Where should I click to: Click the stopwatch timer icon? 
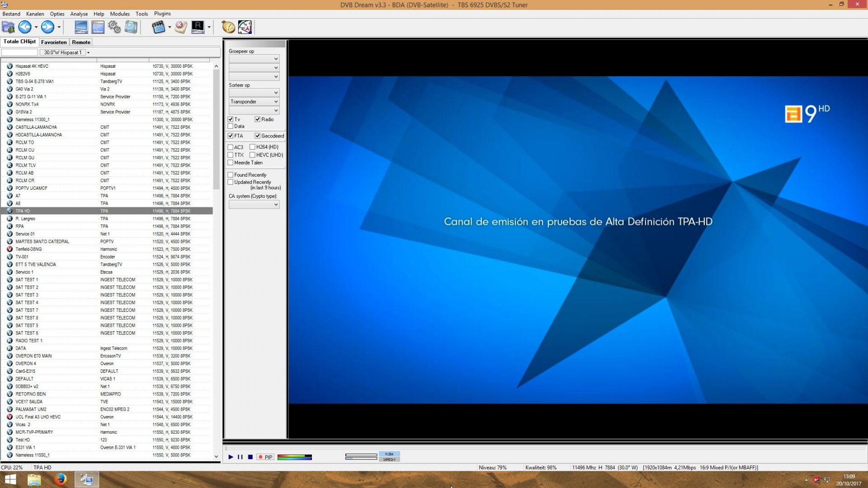(228, 27)
